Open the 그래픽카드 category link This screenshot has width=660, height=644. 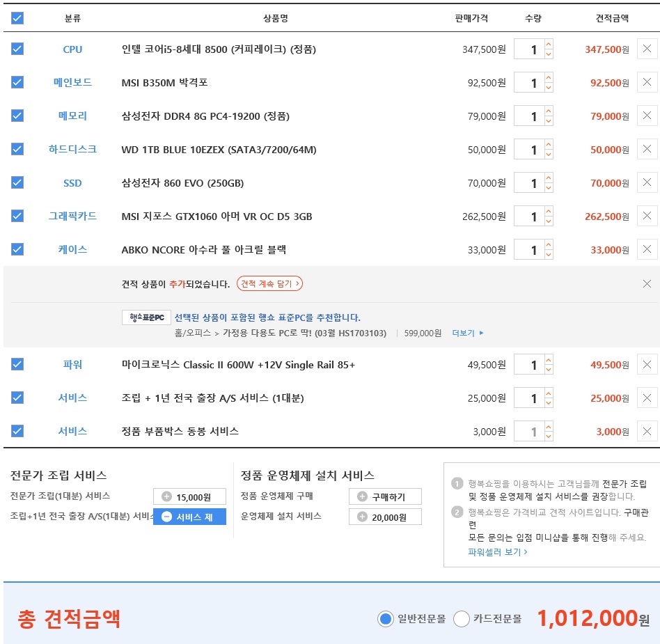72,216
